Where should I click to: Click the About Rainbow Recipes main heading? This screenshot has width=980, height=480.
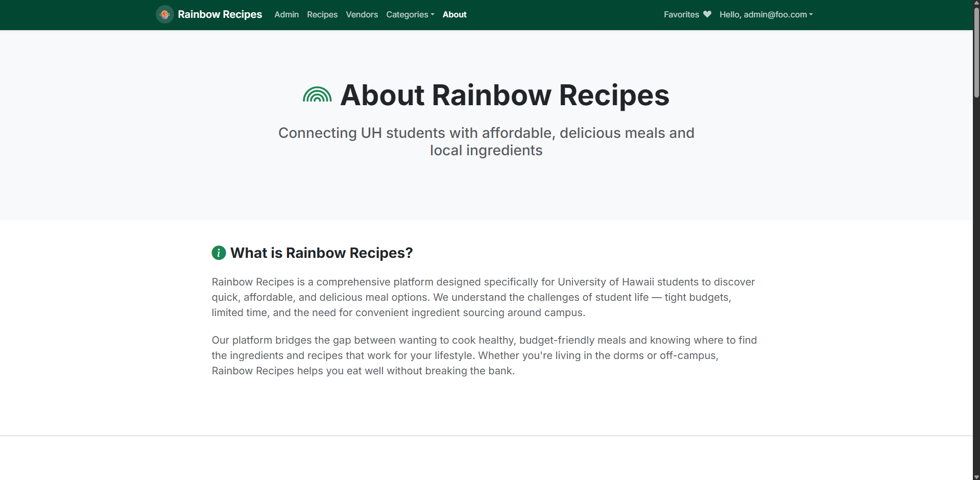tap(504, 95)
